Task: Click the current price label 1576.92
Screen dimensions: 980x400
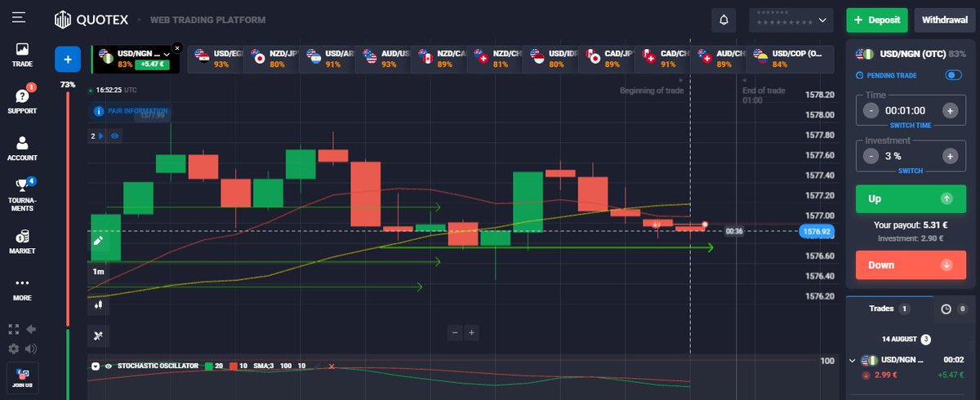Action: 817,231
